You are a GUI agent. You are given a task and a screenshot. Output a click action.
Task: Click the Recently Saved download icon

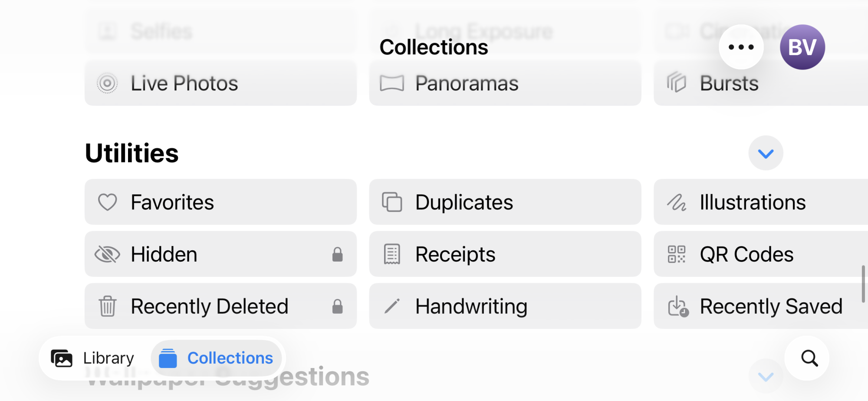678,306
